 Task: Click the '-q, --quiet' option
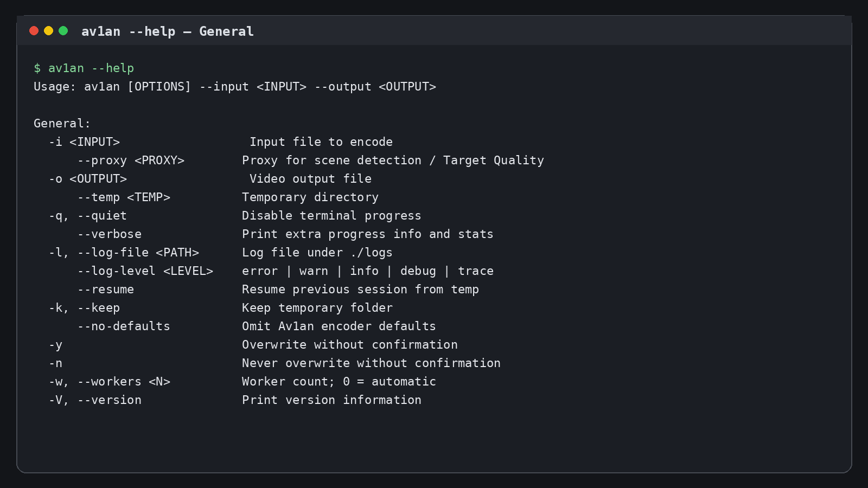pyautogui.click(x=87, y=216)
